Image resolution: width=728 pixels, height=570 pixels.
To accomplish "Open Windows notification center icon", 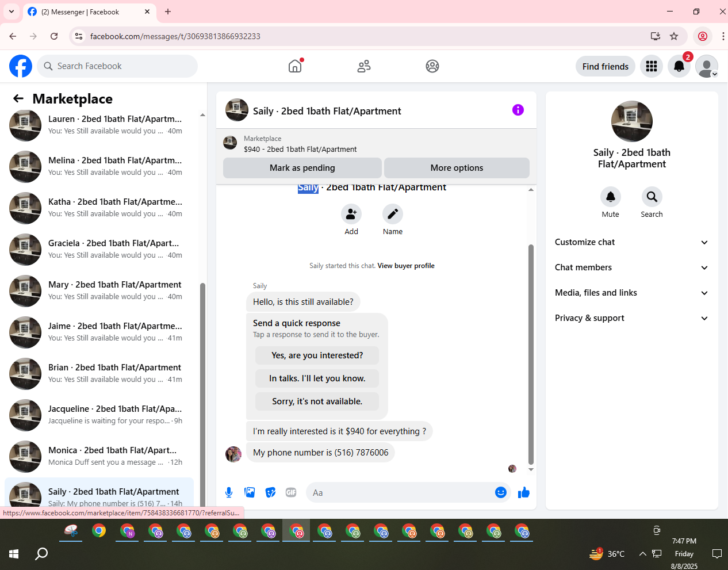I will (717, 554).
